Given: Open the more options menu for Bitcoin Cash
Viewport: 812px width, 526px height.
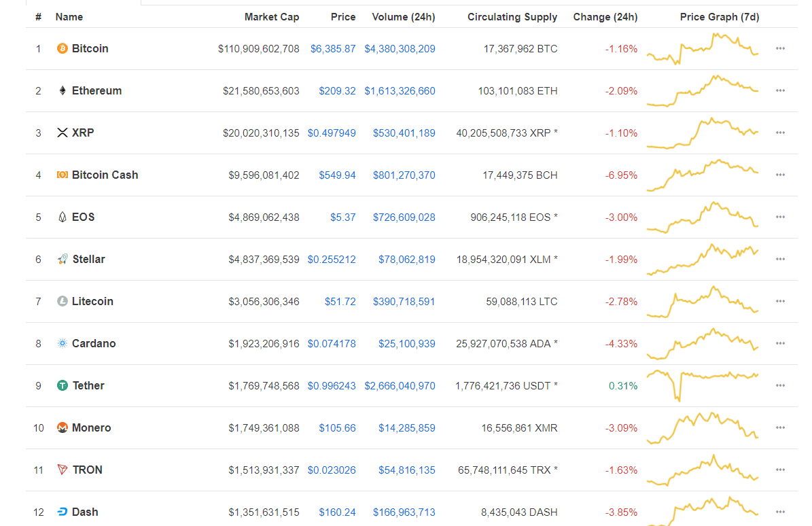Looking at the screenshot, I should 781,175.
